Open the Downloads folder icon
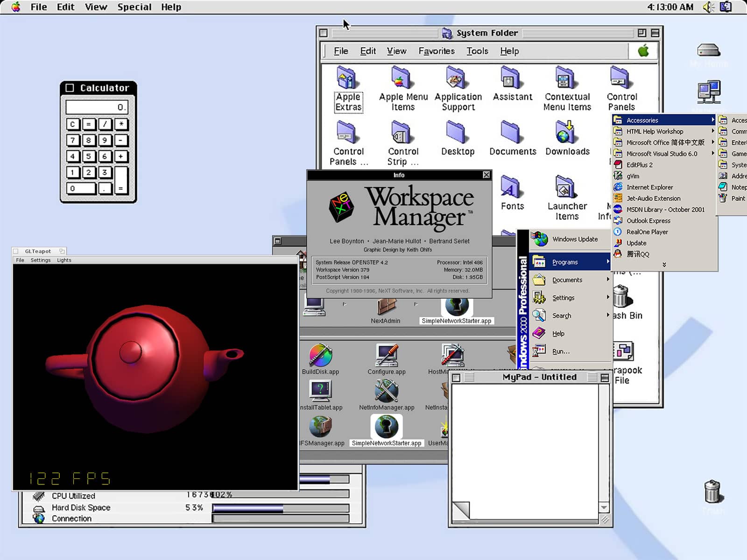 point(566,132)
